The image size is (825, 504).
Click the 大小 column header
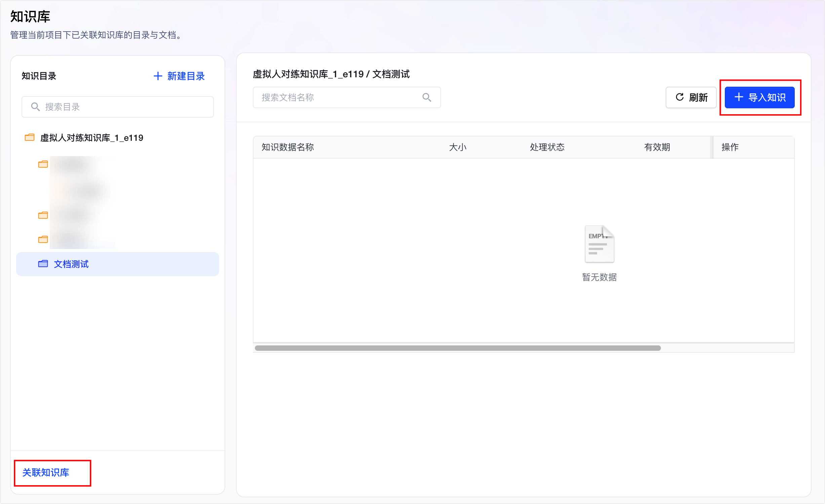[x=458, y=147]
